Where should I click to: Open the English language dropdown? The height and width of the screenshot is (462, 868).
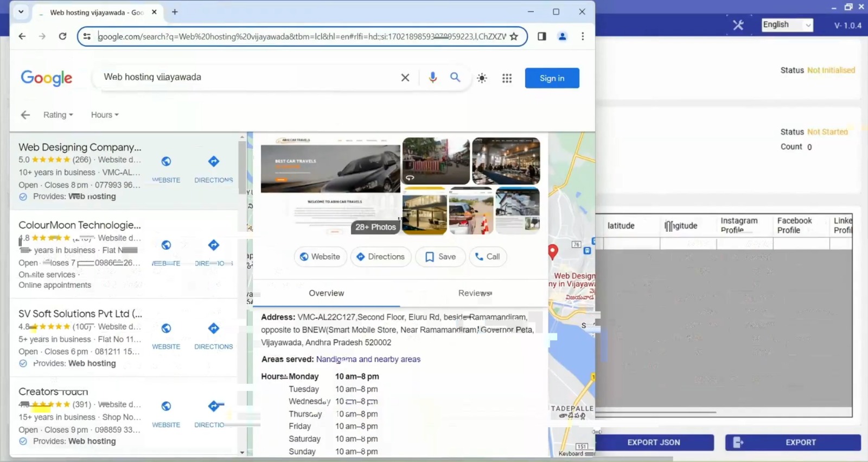pos(787,25)
